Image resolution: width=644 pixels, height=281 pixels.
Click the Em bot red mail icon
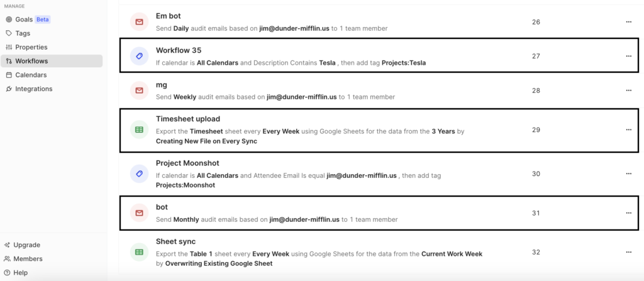[x=139, y=22]
